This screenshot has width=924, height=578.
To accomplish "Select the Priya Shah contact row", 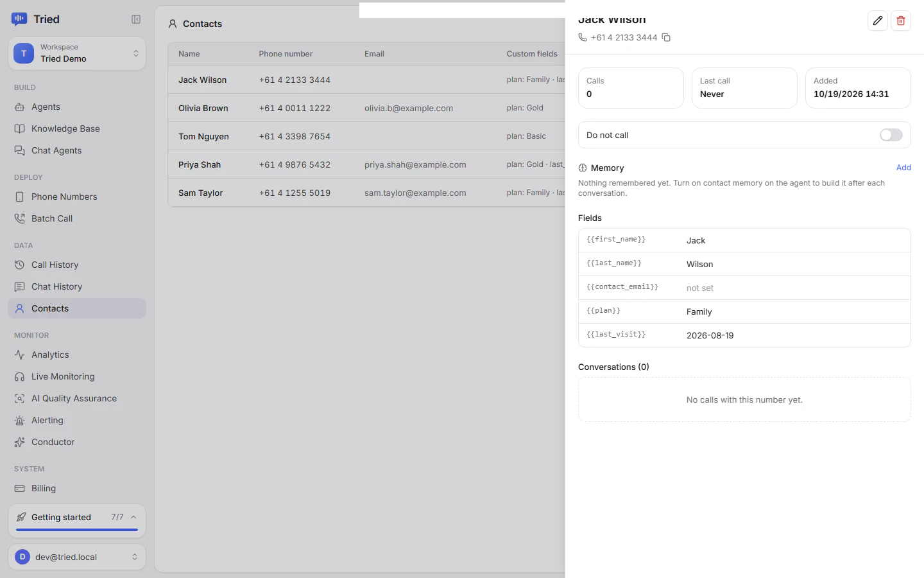I will (x=366, y=164).
